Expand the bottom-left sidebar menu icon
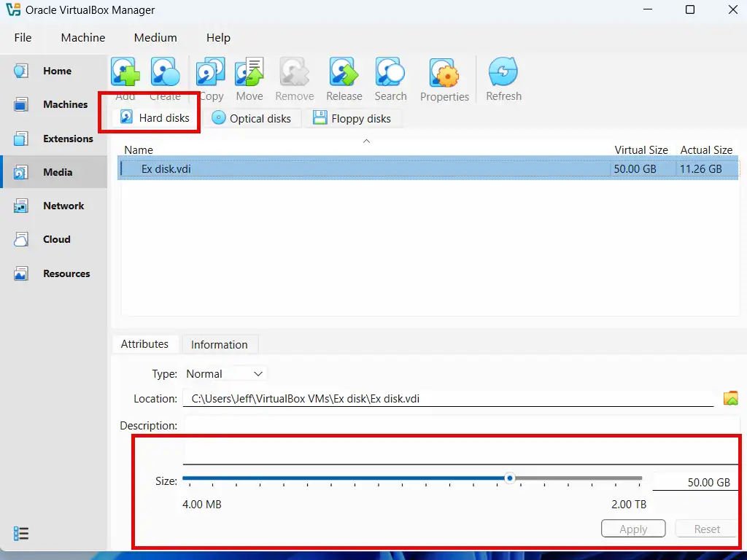This screenshot has width=747, height=560. coord(21,534)
